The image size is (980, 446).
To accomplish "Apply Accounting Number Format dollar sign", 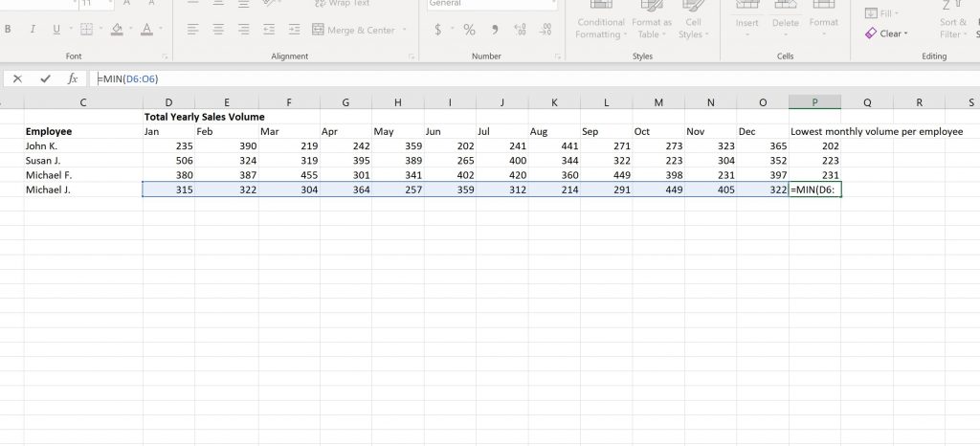I will click(437, 30).
